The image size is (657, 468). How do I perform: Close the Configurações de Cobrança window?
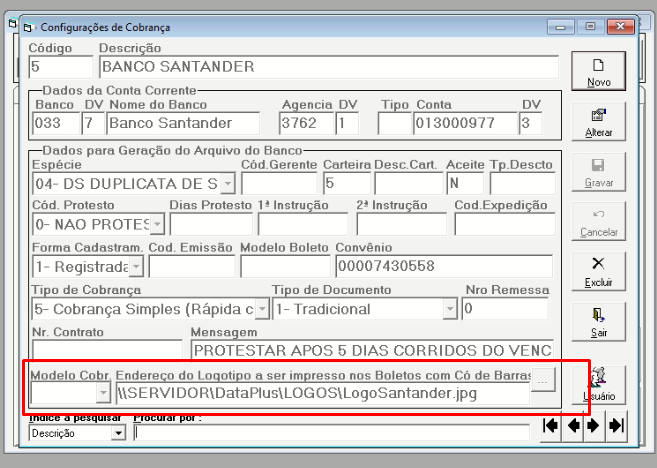tap(621, 27)
